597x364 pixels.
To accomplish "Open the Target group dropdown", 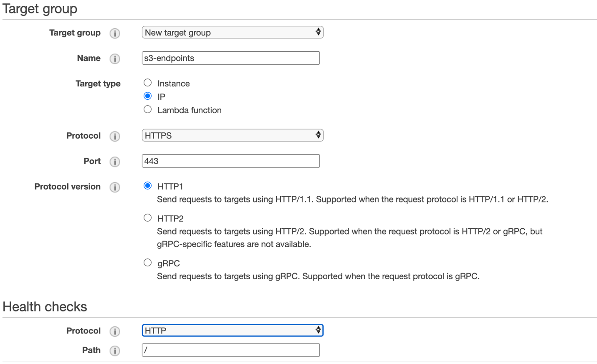I will click(x=232, y=32).
